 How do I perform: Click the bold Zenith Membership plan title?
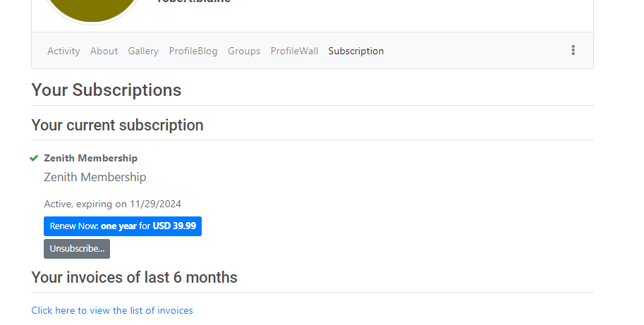coord(91,158)
